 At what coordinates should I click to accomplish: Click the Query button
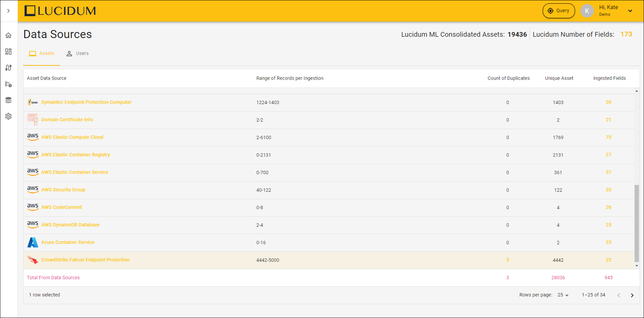click(x=559, y=11)
